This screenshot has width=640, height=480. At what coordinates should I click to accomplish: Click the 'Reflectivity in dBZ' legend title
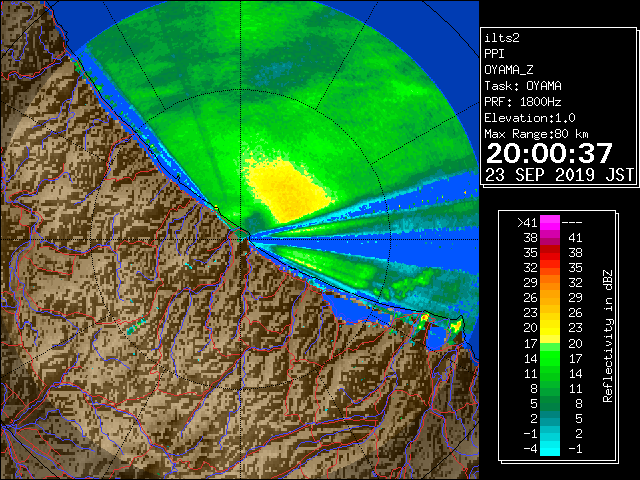click(608, 336)
